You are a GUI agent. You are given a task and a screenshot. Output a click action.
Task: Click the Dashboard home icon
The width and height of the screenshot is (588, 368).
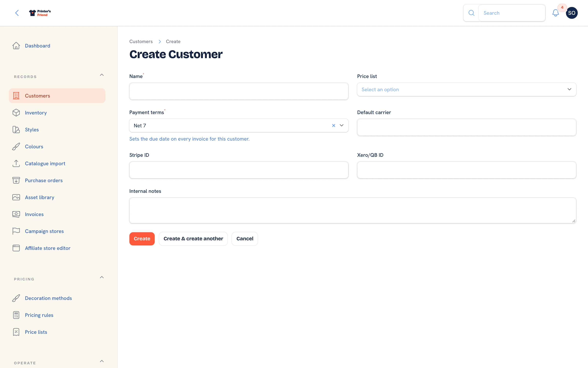coord(16,46)
